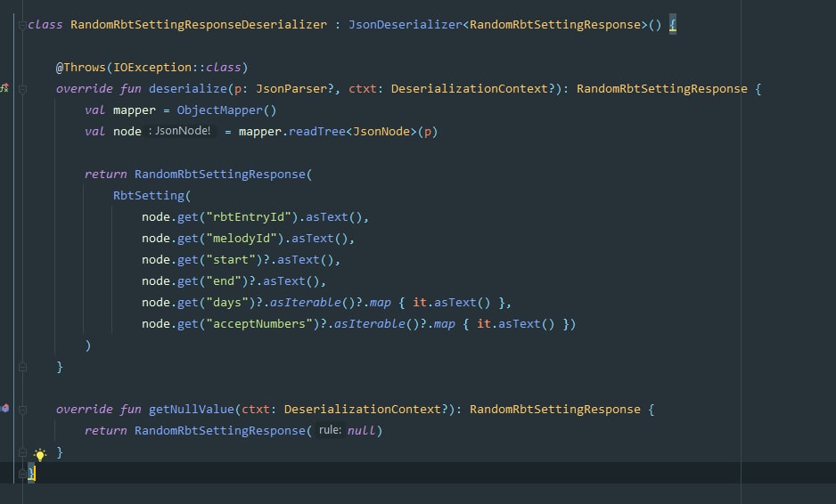Image resolution: width=836 pixels, height=504 pixels.
Task: Click the "start" string literal
Action: (x=230, y=259)
